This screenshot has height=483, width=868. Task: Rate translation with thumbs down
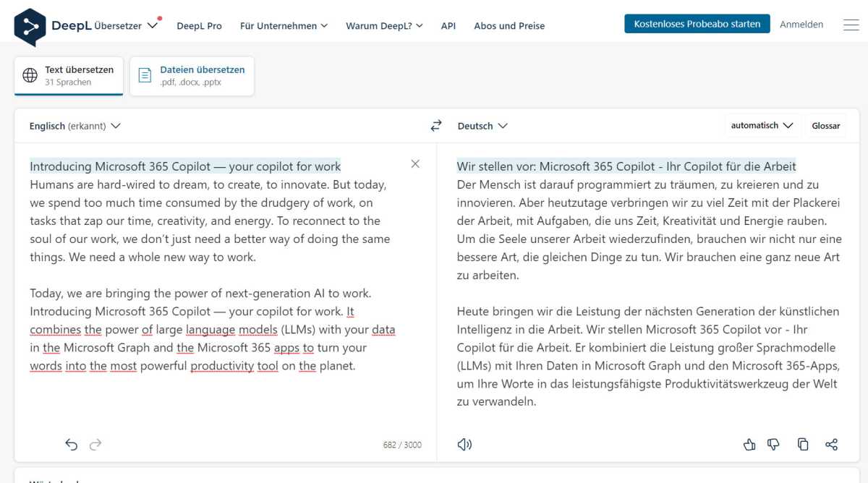click(x=774, y=445)
